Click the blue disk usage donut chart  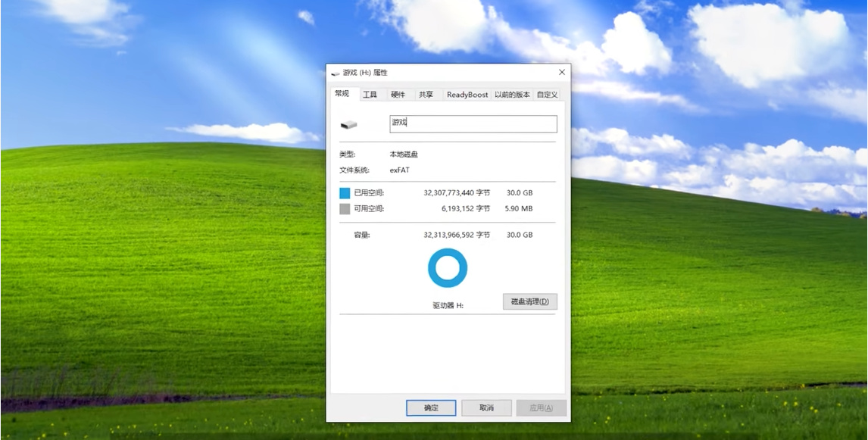click(448, 268)
